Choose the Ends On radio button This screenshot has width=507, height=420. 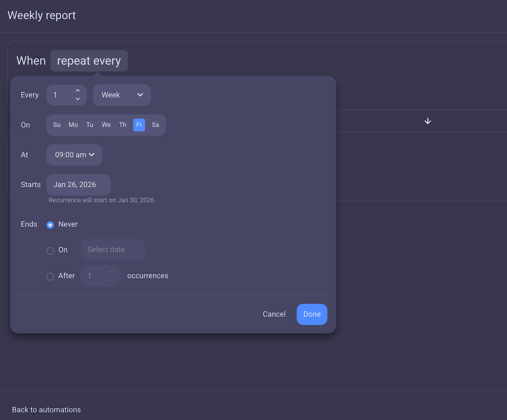(50, 250)
